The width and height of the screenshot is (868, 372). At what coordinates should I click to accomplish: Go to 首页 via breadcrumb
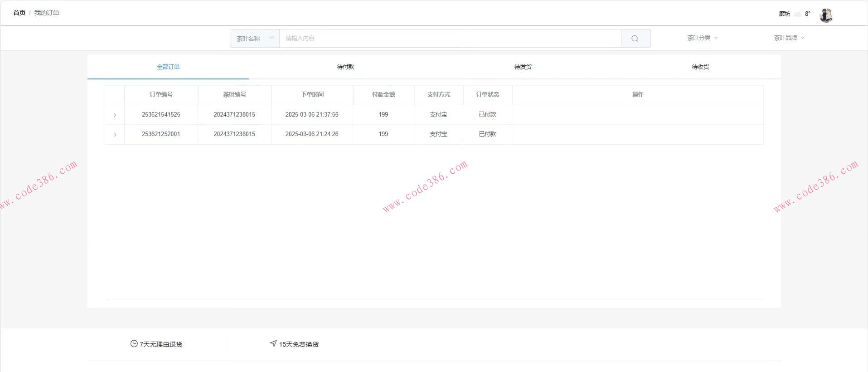[x=19, y=13]
